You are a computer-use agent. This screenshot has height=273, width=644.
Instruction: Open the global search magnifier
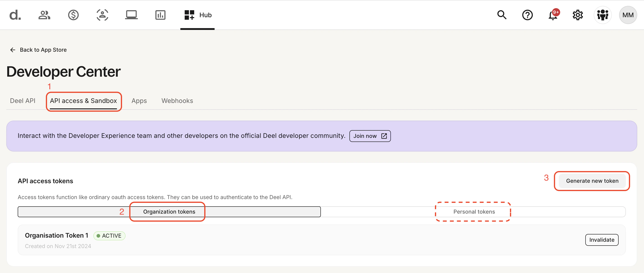coord(502,15)
